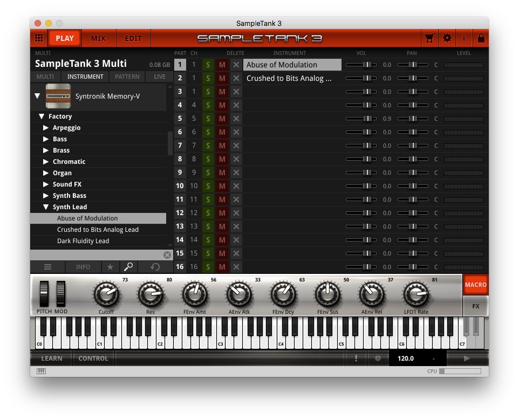519x420 pixels.
Task: Click the MIDI panic exclamation icon
Action: 356,359
